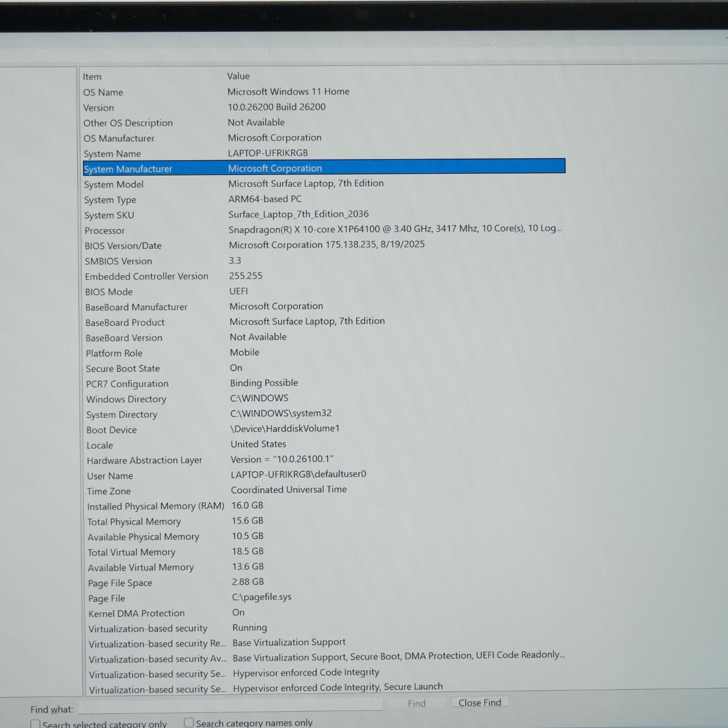
Task: Select the System Model row
Action: tap(324, 184)
